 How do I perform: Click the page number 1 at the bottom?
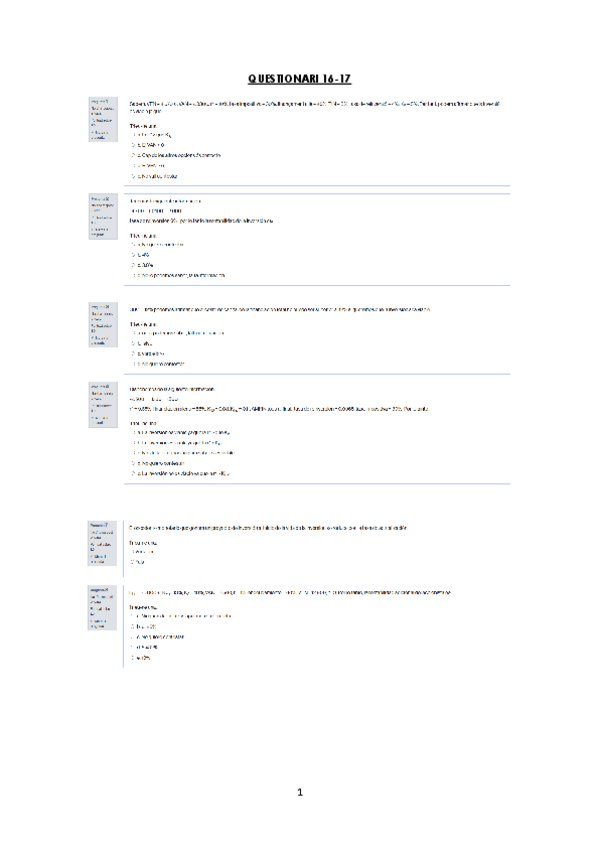(x=300, y=792)
